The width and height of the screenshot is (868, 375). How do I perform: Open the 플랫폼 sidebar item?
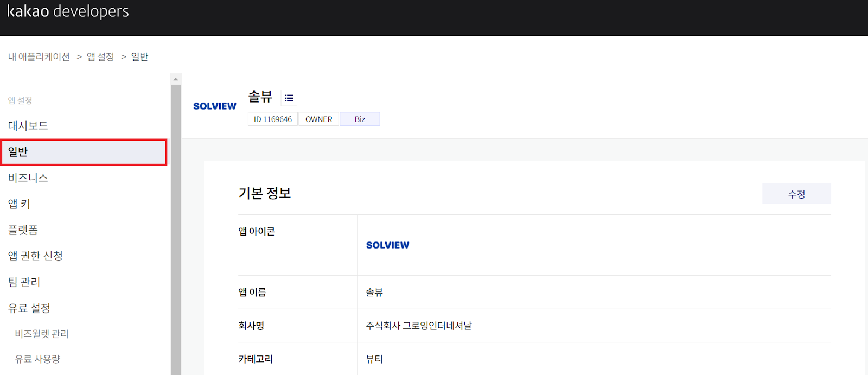pyautogui.click(x=23, y=230)
